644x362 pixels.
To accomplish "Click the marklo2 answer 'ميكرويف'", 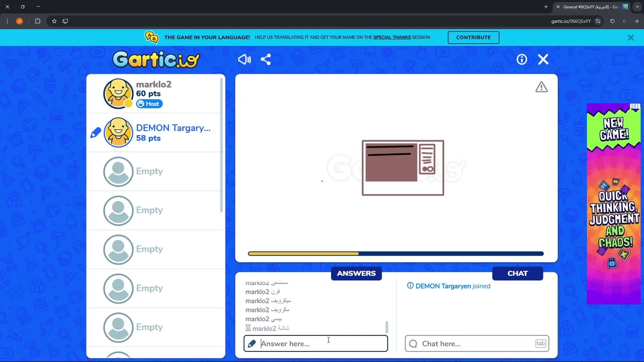I will tap(268, 301).
